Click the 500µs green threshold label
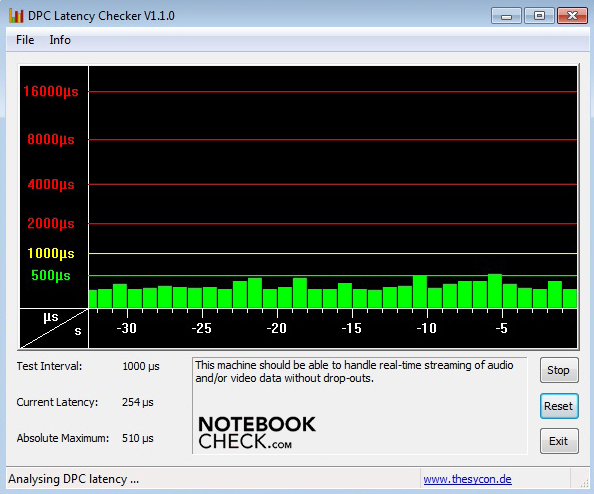The image size is (594, 494). pos(51,275)
